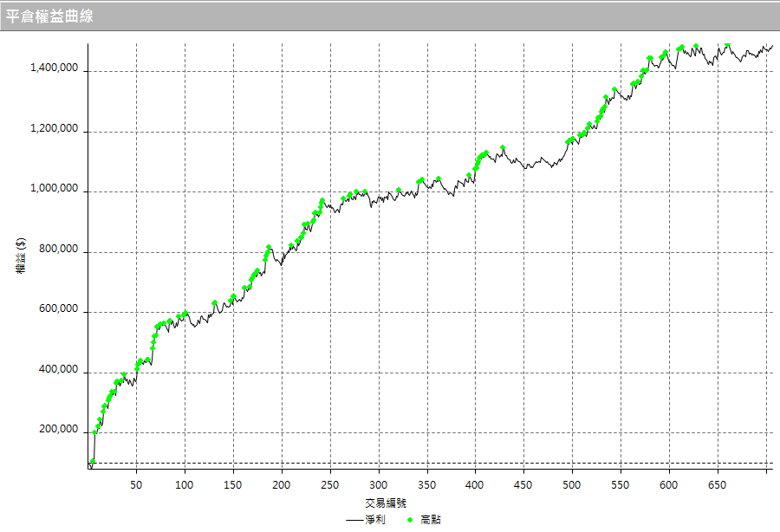The height and width of the screenshot is (532, 780).
Task: Click the 1,000,000 y-axis label
Action: click(55, 188)
